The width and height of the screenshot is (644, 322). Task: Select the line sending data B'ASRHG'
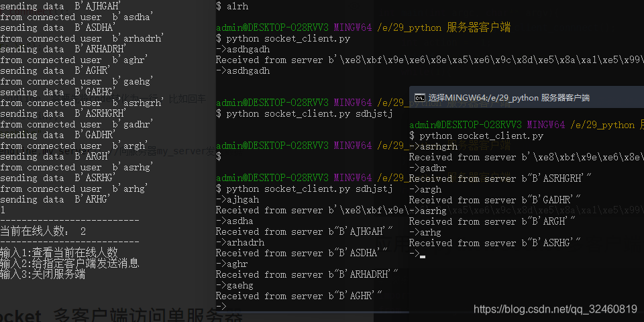[x=58, y=178]
